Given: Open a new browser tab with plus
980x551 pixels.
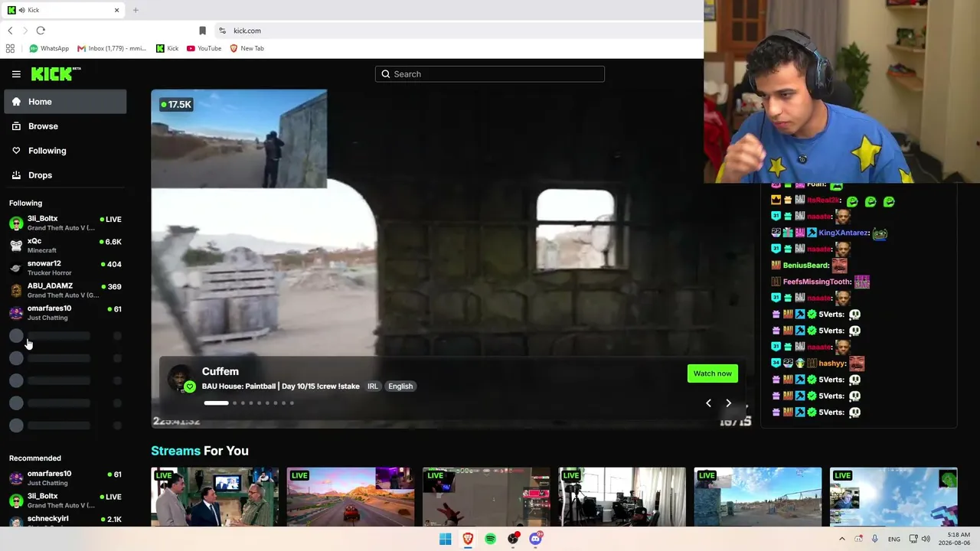Looking at the screenshot, I should (x=136, y=10).
